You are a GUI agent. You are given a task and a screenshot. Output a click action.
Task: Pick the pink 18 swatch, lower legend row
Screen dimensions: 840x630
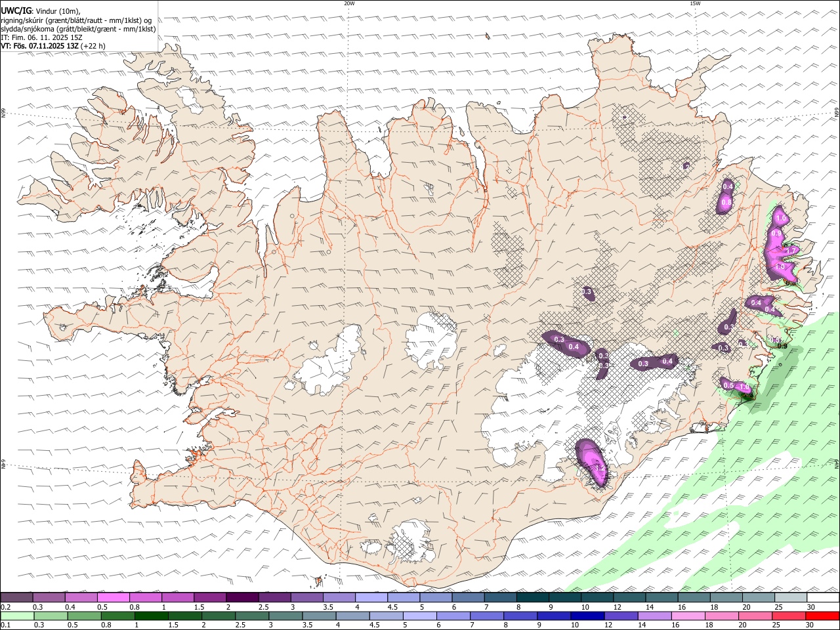[x=722, y=616]
